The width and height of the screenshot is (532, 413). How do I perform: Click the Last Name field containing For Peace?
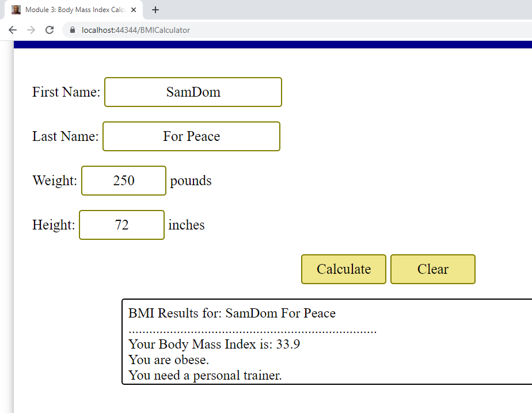(191, 136)
